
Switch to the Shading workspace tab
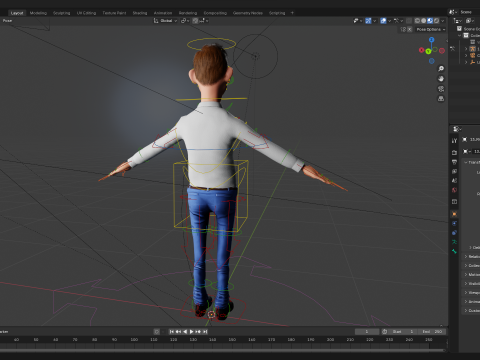pyautogui.click(x=140, y=13)
